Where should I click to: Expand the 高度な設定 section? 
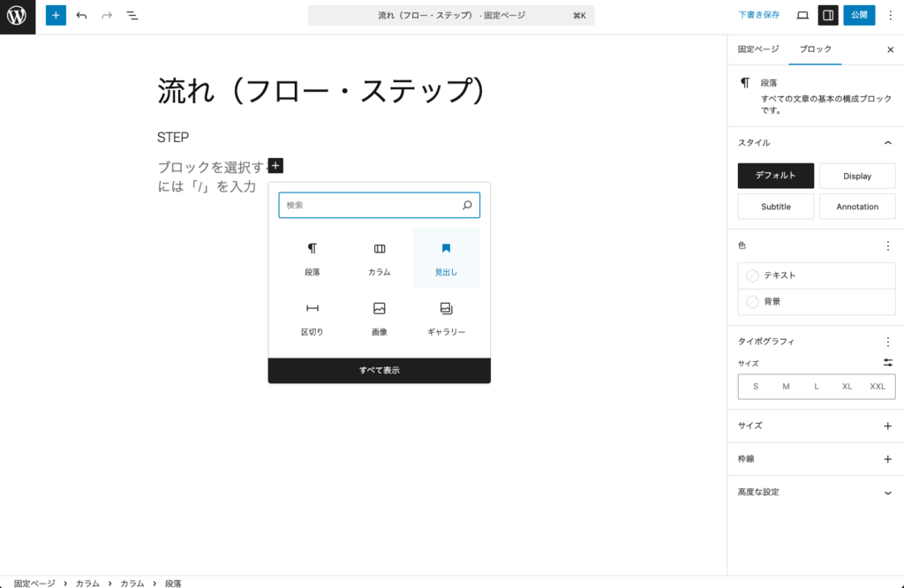(x=815, y=492)
